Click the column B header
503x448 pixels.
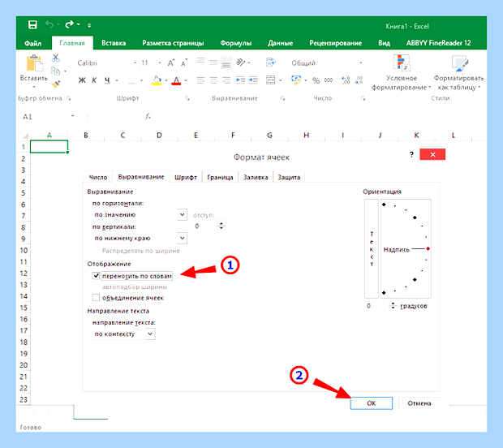click(86, 135)
